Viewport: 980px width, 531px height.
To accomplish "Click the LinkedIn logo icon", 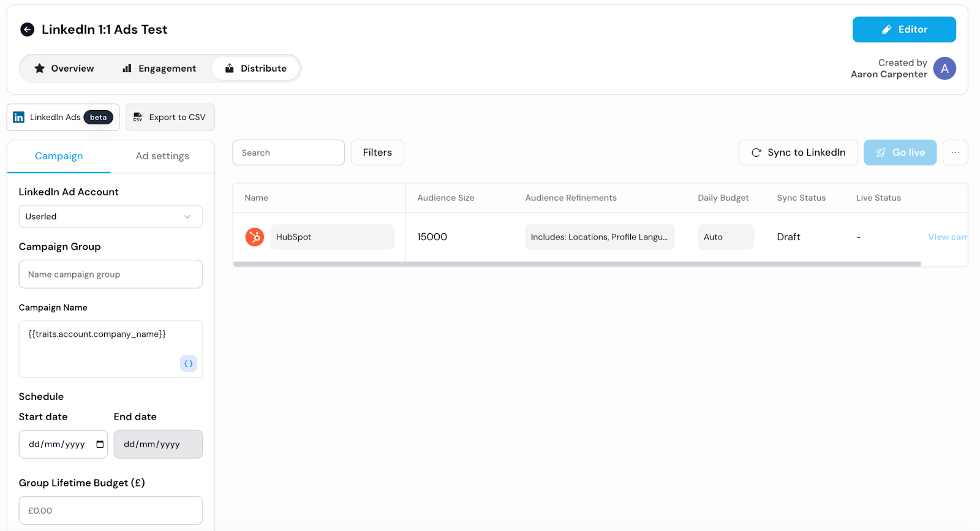I will (19, 117).
